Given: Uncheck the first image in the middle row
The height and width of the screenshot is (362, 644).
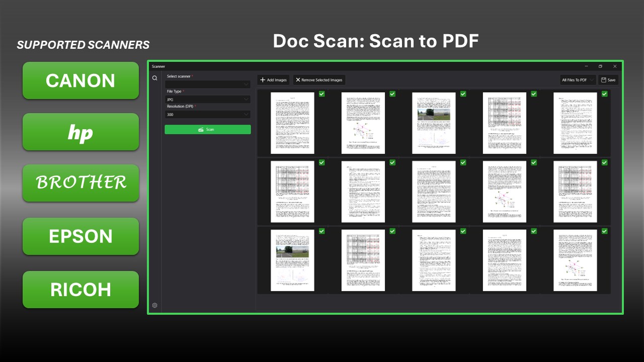Looking at the screenshot, I should pyautogui.click(x=321, y=162).
